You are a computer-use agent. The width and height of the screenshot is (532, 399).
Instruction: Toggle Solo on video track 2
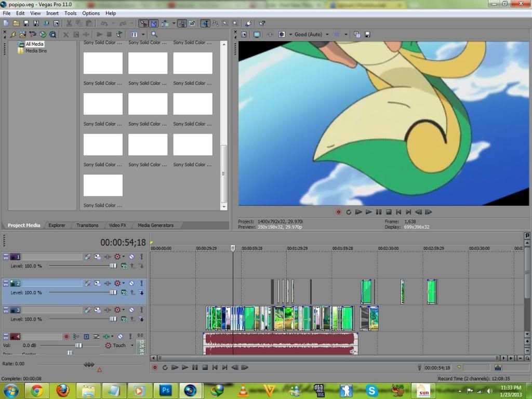(141, 283)
